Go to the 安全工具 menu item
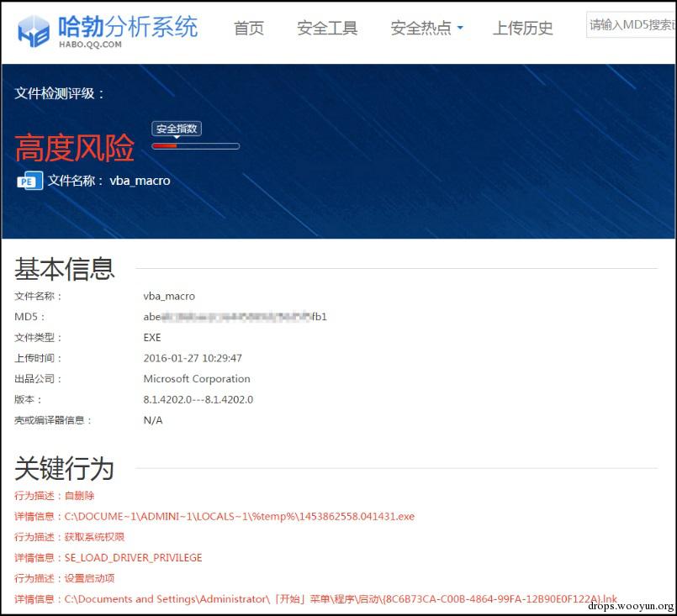 click(x=327, y=29)
